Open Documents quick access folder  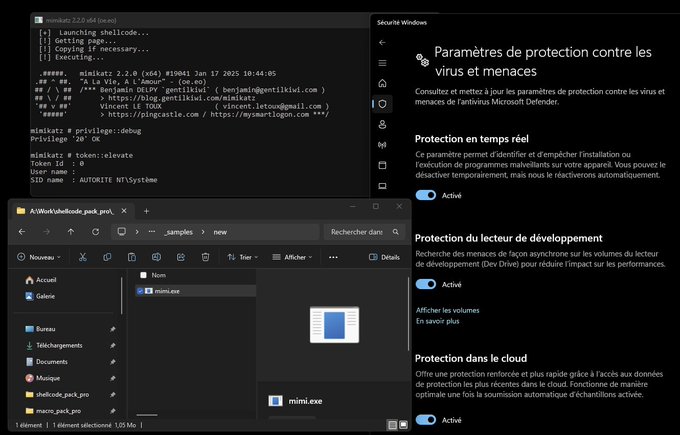pyautogui.click(x=46, y=362)
